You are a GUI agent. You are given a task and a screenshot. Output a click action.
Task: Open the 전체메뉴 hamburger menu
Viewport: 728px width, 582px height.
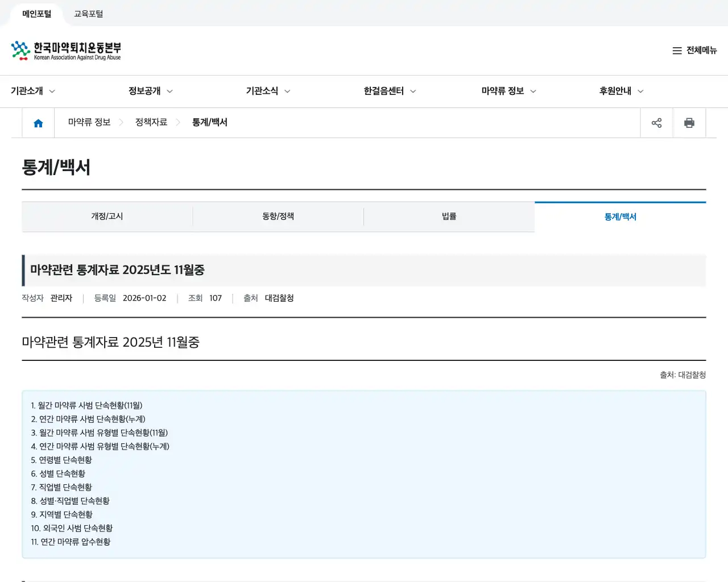[694, 51]
